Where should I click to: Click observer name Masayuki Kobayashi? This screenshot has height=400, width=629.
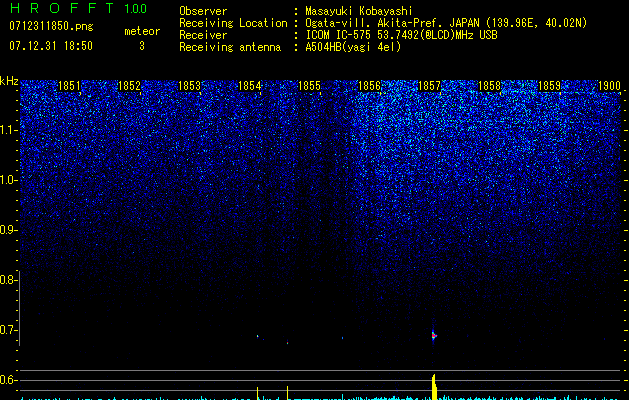(358, 11)
